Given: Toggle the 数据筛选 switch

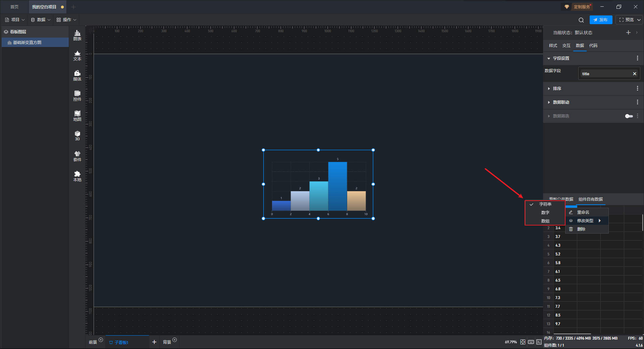Looking at the screenshot, I should tap(629, 116).
